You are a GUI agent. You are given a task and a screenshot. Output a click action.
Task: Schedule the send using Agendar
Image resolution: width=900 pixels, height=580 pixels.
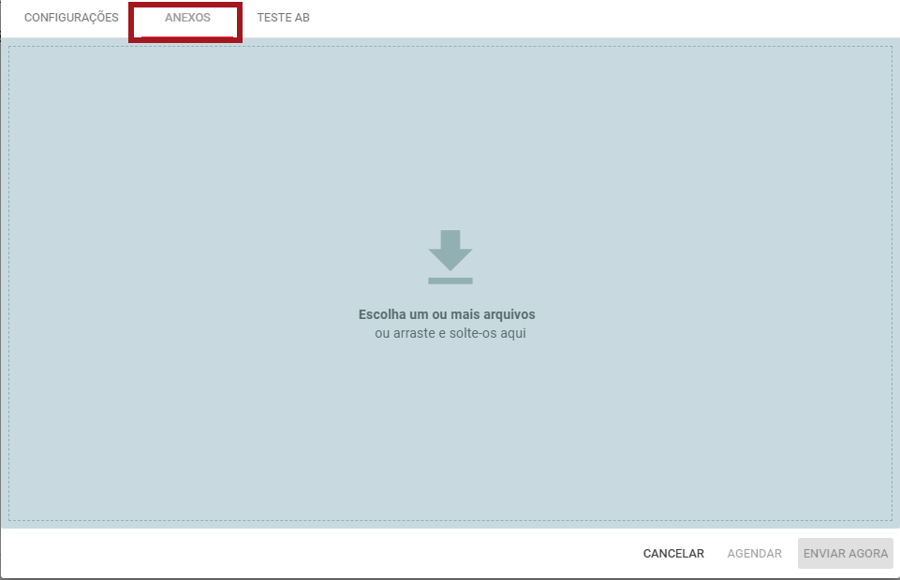click(x=754, y=553)
